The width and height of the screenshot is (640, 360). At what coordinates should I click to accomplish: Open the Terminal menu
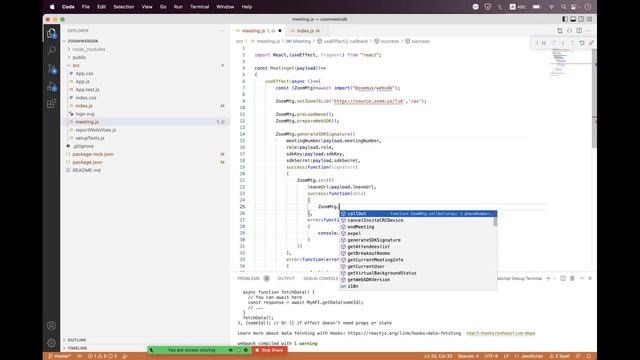(200, 7)
